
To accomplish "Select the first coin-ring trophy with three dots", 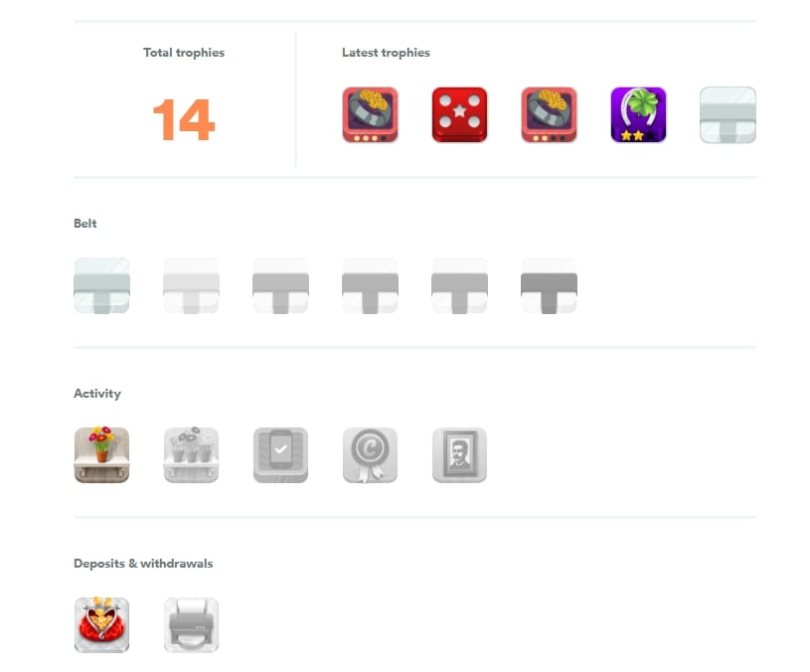I will [370, 114].
